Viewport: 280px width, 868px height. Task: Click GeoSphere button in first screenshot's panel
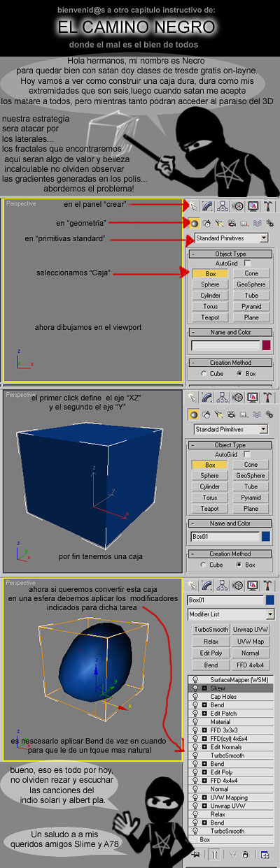point(251,284)
